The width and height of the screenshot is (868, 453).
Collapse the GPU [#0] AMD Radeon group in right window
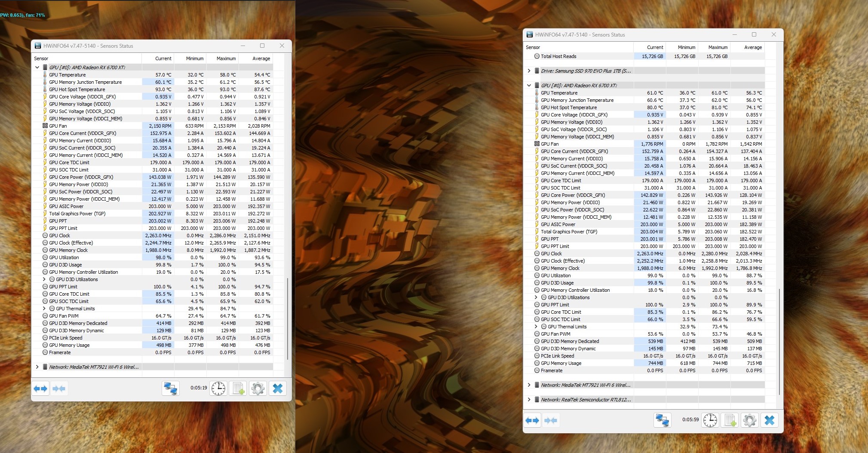(529, 86)
